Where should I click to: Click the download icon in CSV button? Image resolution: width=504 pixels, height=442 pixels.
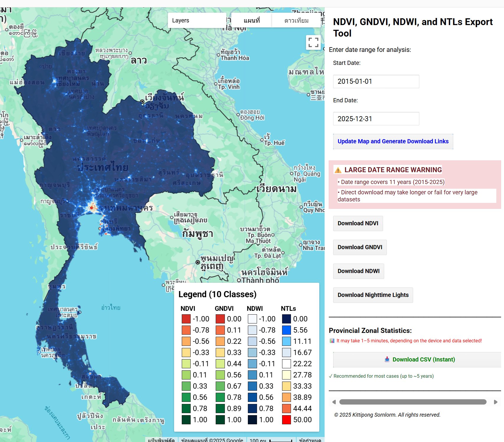[x=387, y=359]
